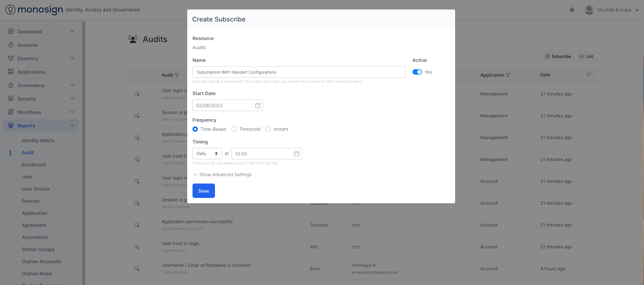Image resolution: width=644 pixels, height=285 pixels.
Task: Click the Audit column filter icon
Action: [x=177, y=75]
